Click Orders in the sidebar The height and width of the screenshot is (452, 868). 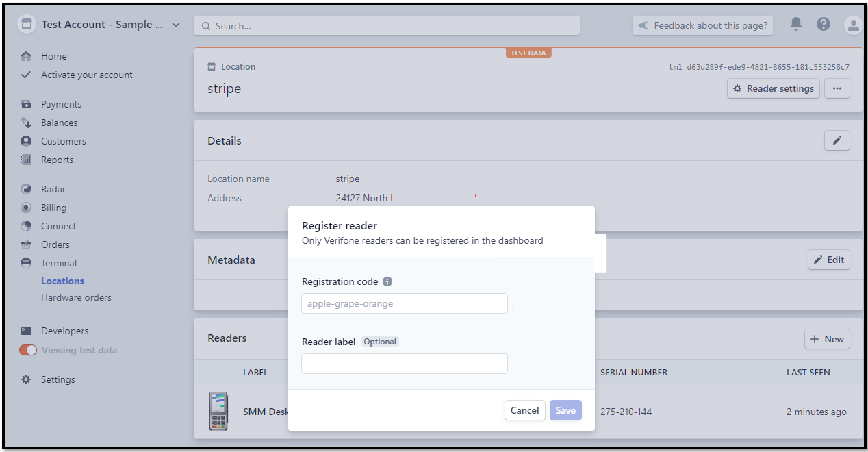pyautogui.click(x=55, y=244)
